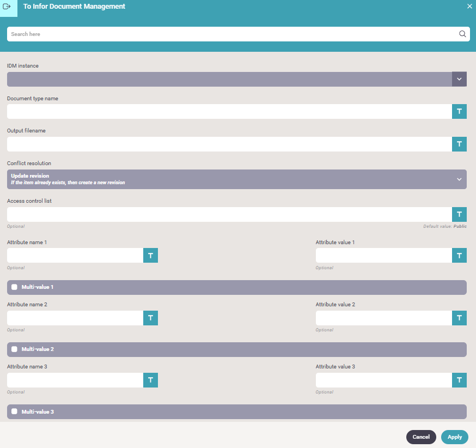Click the Attribute value 3 input
This screenshot has width=476, height=448.
tap(384, 380)
